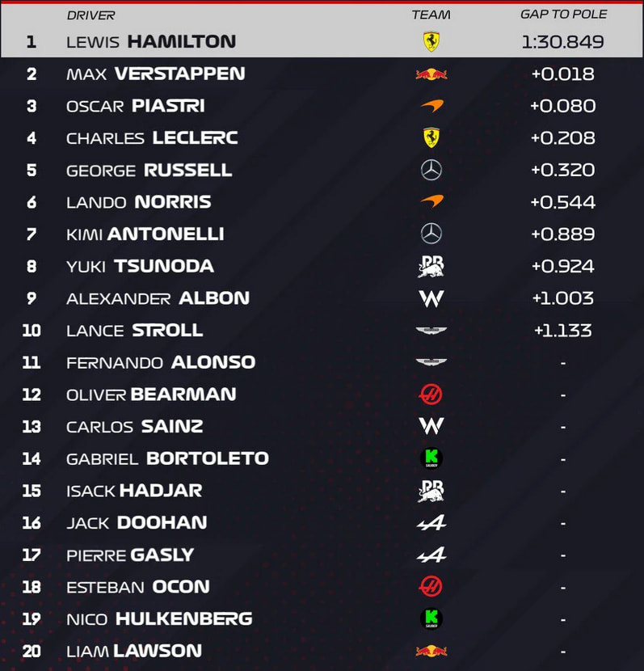Click the Kick Sauber logo beside Gabriel Bortoleto
This screenshot has height=671, width=644.
pos(431,458)
